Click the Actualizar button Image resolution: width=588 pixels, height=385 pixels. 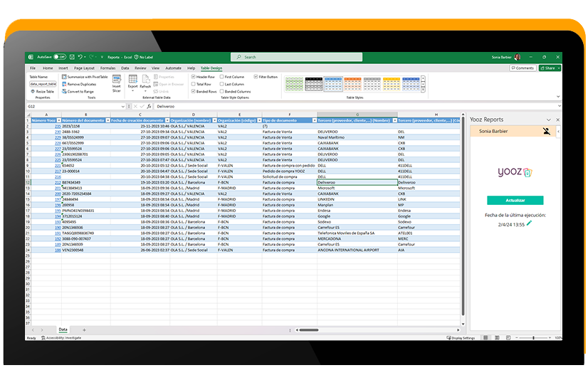pyautogui.click(x=515, y=200)
